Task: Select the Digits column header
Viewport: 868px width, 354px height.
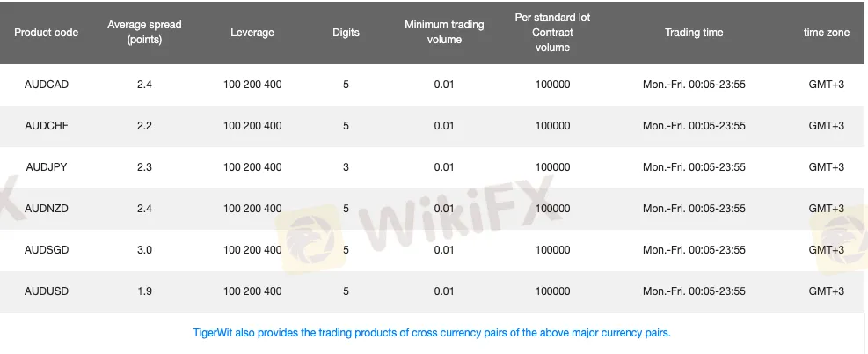Action: [x=346, y=33]
